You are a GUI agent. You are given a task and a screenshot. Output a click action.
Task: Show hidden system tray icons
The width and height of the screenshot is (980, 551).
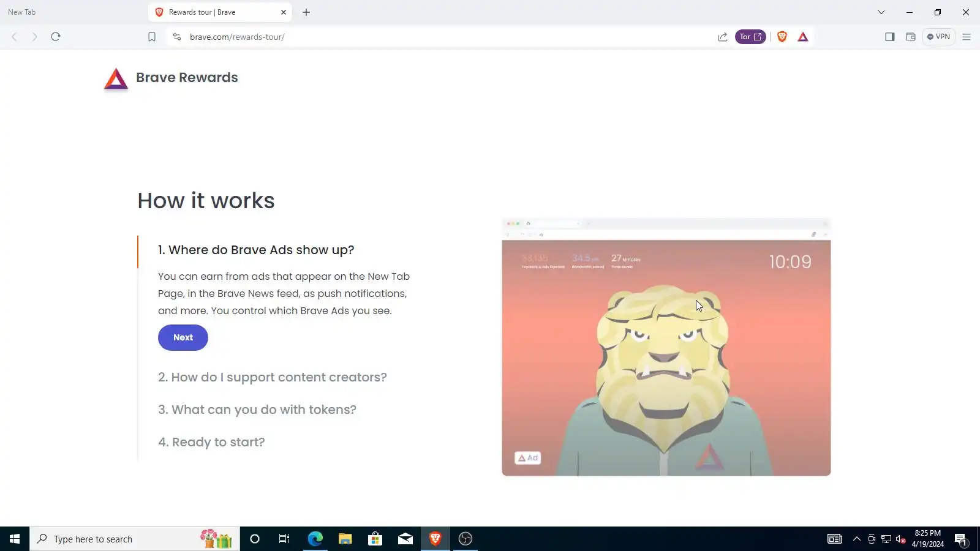tap(857, 539)
